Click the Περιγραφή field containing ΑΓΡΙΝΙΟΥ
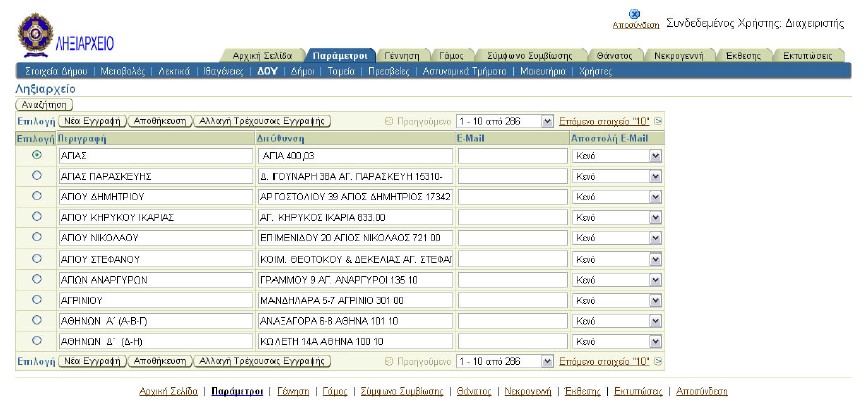 155,301
